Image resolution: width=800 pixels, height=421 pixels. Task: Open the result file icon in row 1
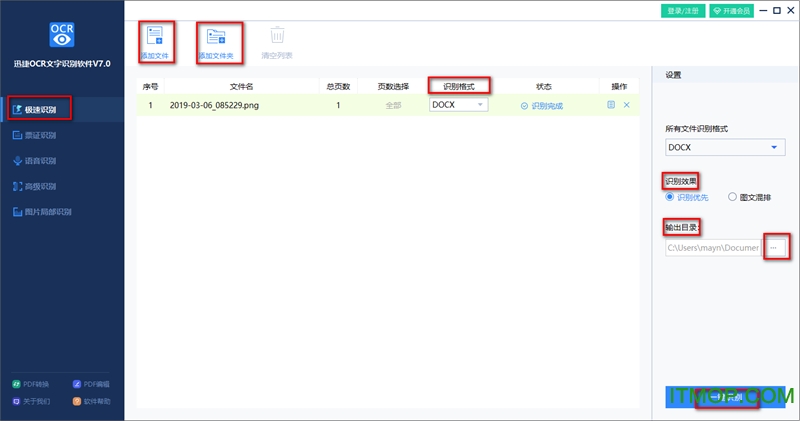click(611, 105)
